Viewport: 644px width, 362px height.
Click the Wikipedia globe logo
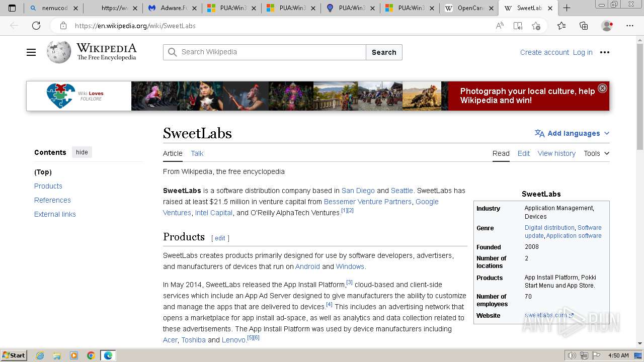59,52
